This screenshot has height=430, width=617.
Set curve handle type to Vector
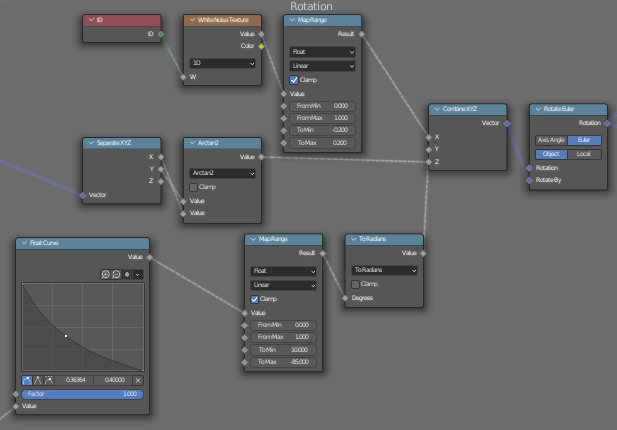click(37, 380)
